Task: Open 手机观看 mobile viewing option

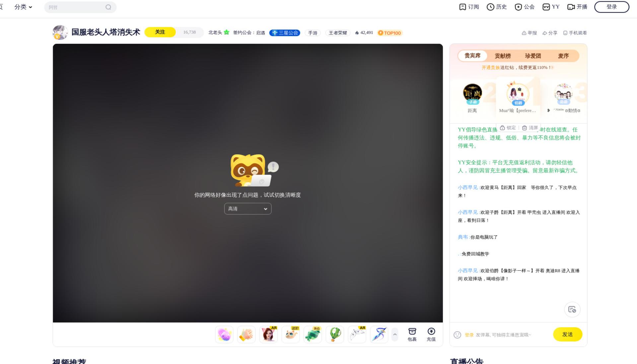Action: 575,33
